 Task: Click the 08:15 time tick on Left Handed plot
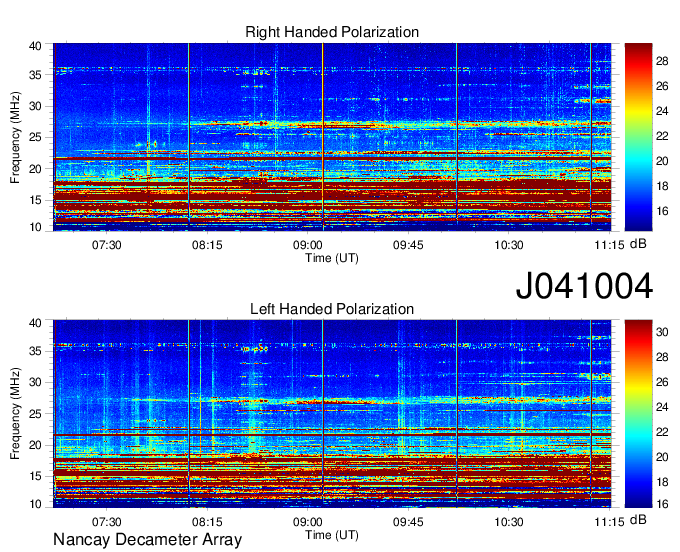pyautogui.click(x=207, y=522)
